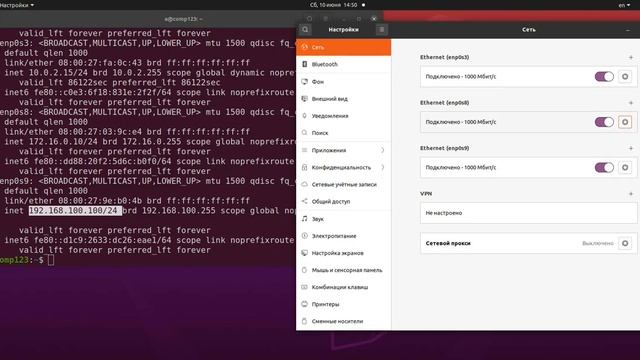640x360 pixels.
Task: Click the search icon in Settings header
Action: pyautogui.click(x=305, y=30)
